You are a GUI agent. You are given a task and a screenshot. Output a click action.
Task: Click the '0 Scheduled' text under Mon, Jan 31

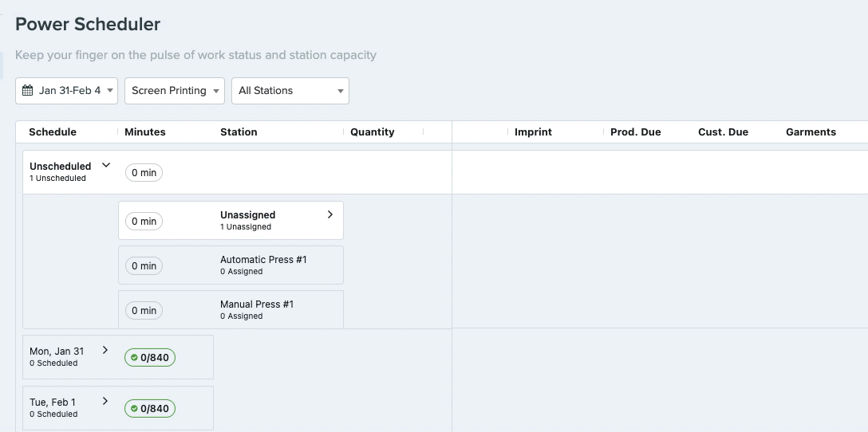click(53, 363)
